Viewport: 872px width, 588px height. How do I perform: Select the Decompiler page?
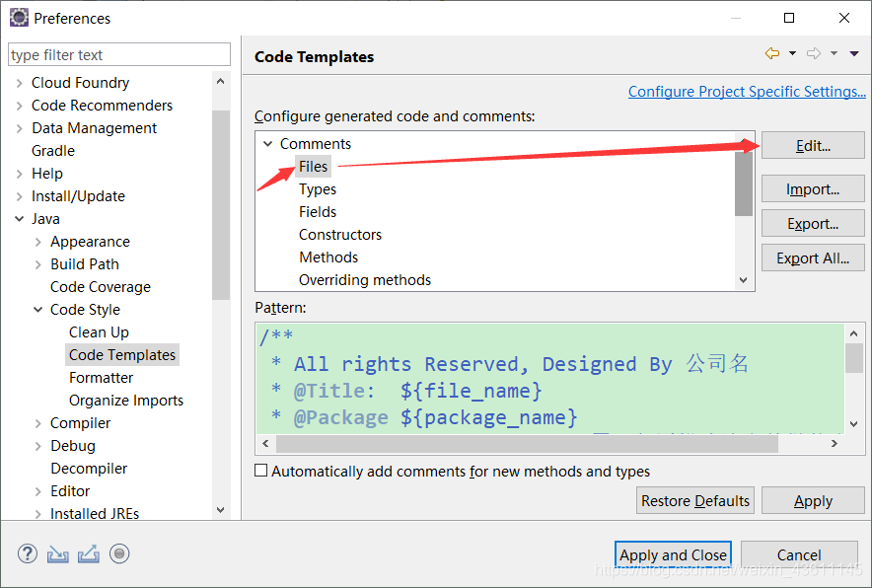89,469
